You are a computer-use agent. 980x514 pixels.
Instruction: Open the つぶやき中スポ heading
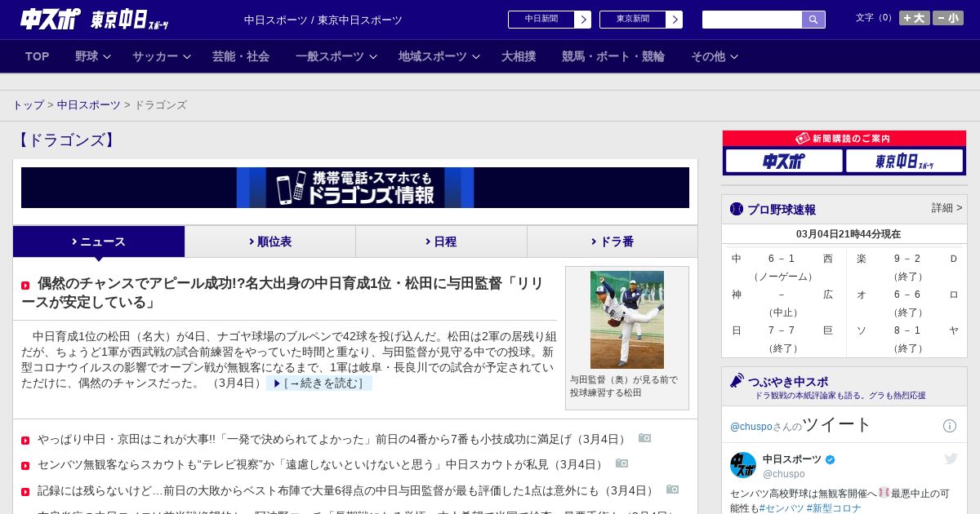(x=788, y=382)
